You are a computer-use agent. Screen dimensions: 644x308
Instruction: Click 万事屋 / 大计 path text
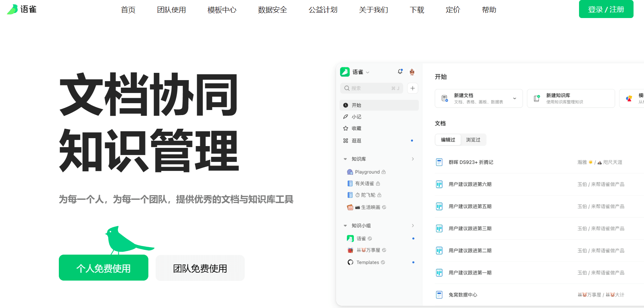[x=601, y=295]
